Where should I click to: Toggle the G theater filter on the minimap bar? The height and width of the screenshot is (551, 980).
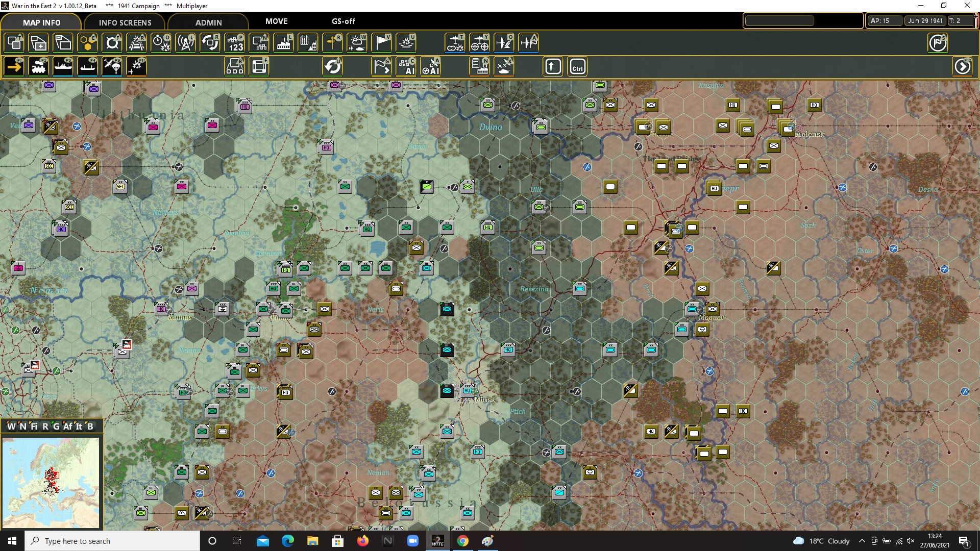tap(56, 427)
